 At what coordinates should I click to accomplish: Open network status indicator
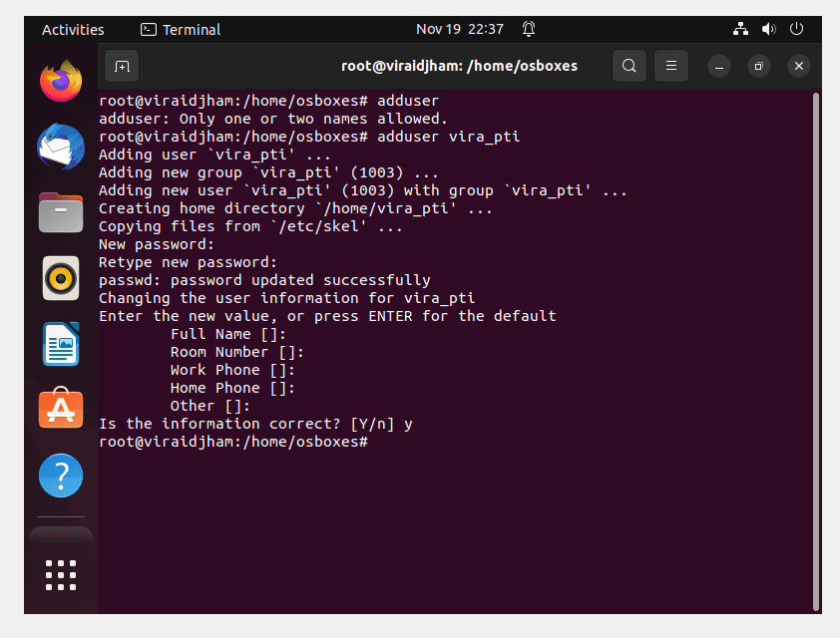point(740,29)
